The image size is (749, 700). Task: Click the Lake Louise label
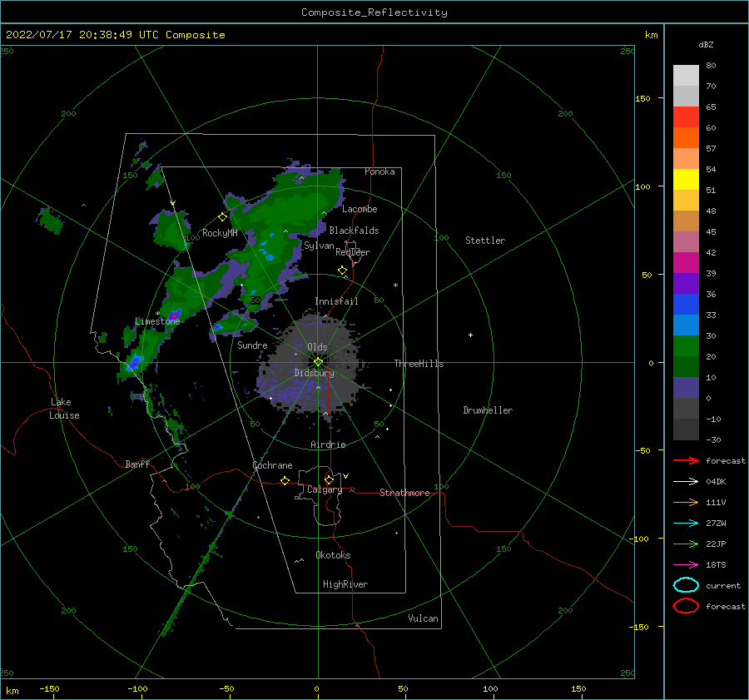tap(64, 409)
